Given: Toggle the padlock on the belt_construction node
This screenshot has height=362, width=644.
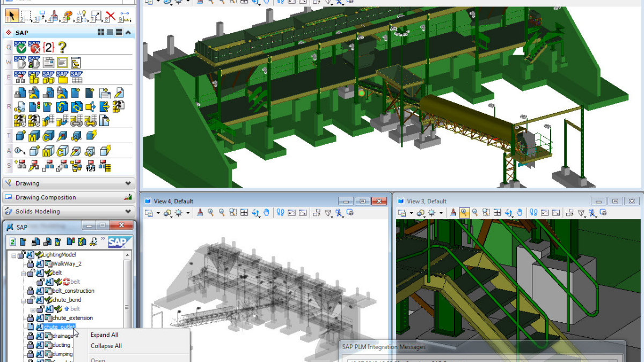Looking at the screenshot, I should [30, 291].
